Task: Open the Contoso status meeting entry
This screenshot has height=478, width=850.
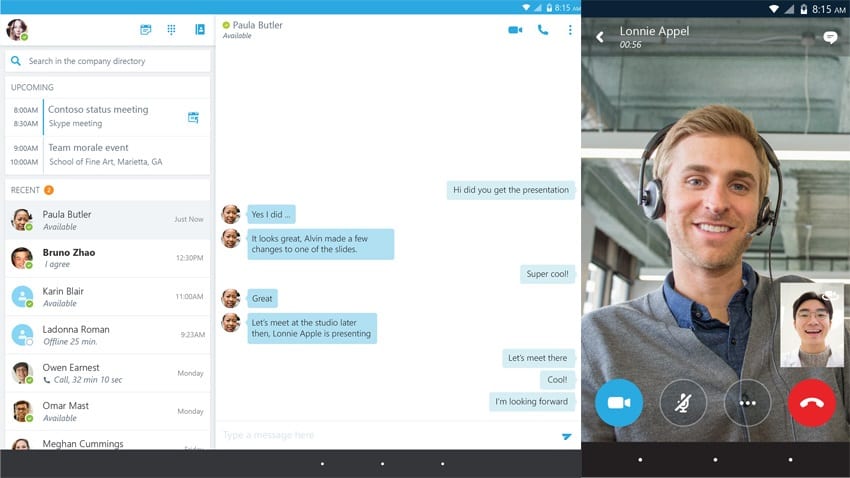Action: point(107,117)
